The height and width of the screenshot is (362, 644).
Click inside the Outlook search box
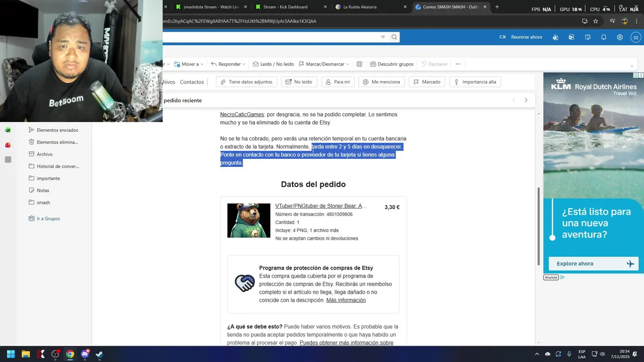[270, 37]
